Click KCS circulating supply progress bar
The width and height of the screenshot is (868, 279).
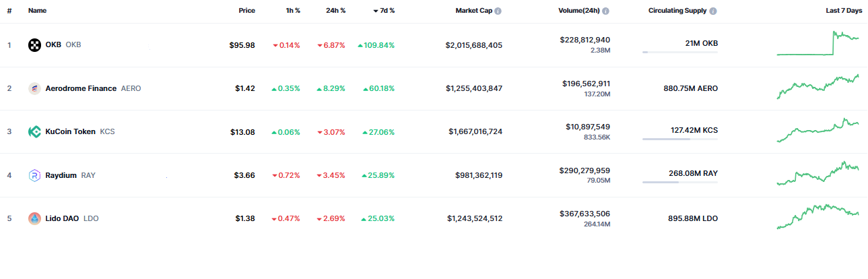click(x=680, y=139)
